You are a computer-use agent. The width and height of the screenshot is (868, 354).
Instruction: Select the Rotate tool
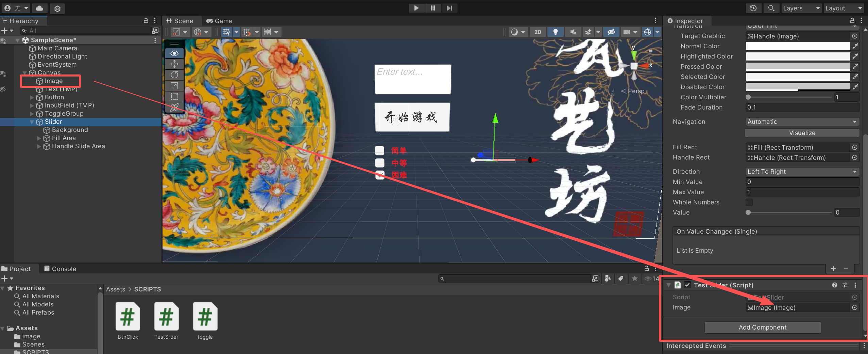click(174, 75)
